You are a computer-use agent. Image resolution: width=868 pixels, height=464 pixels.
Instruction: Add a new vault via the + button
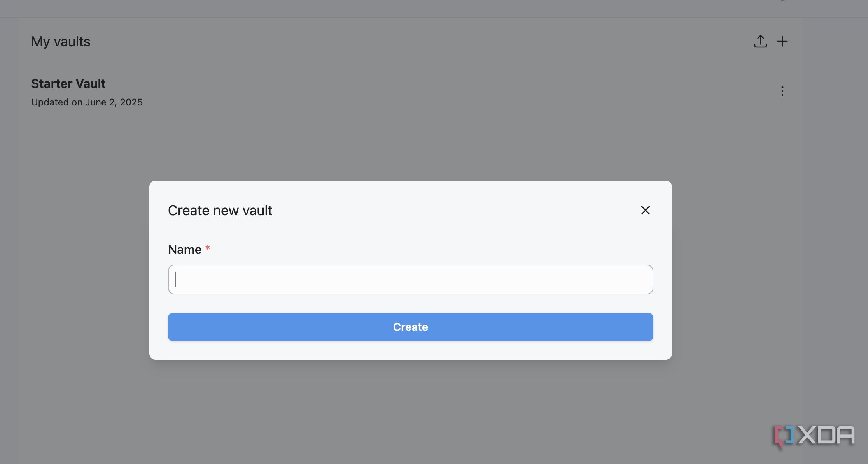point(782,41)
